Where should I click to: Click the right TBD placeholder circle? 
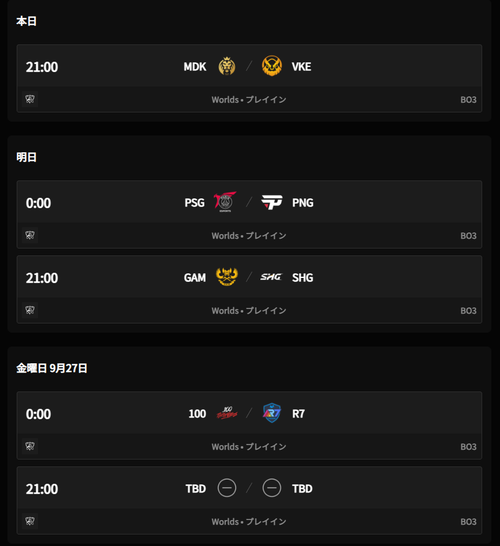(x=272, y=488)
